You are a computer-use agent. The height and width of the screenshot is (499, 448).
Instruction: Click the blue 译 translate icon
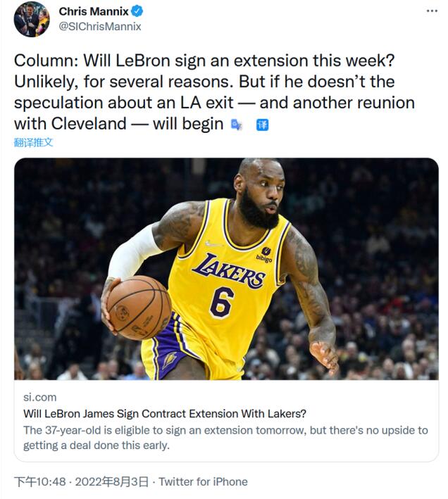tap(262, 125)
